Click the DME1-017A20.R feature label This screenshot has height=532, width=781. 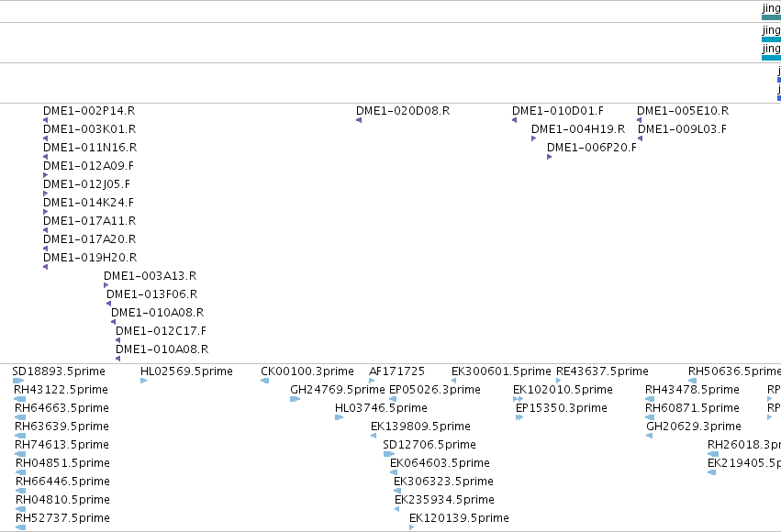click(90, 238)
